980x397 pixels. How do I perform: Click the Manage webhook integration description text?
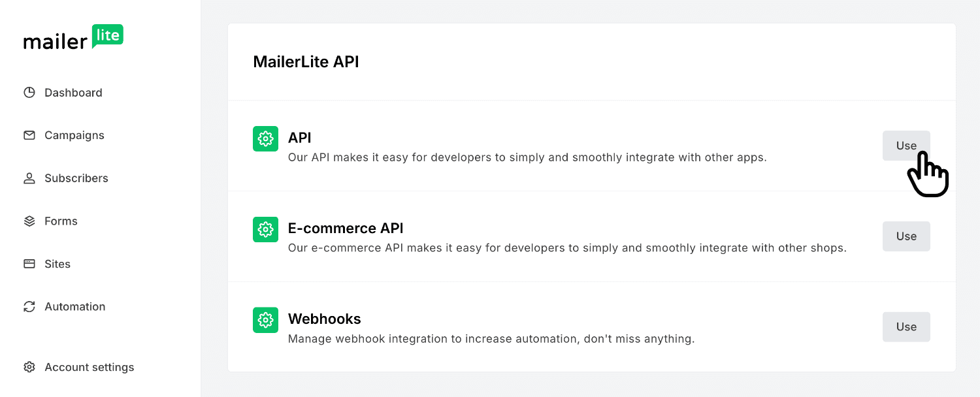[x=491, y=339]
